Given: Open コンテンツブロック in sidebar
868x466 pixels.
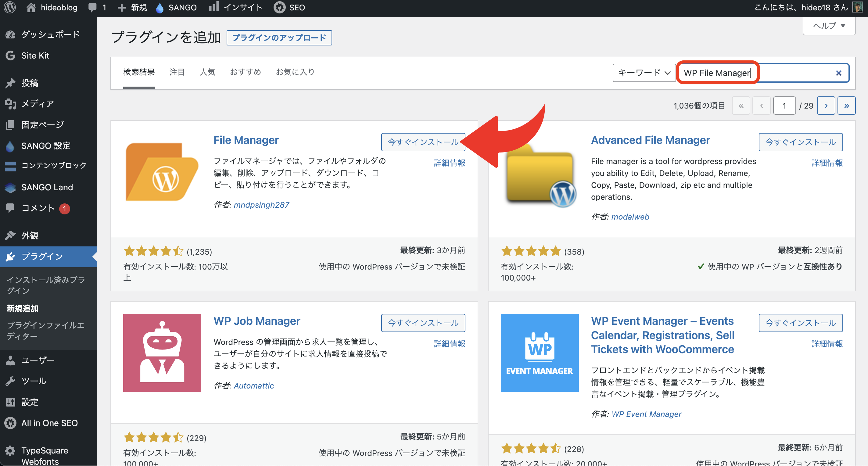Looking at the screenshot, I should pos(48,166).
